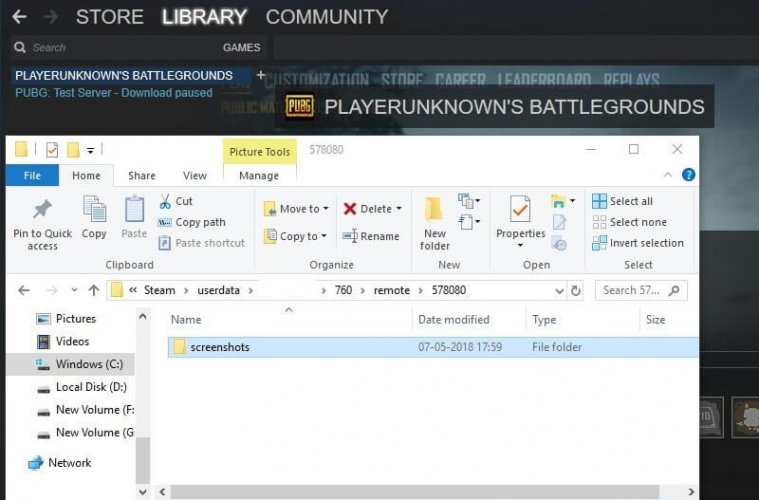This screenshot has height=500, width=759.
Task: Click userdata in the address path
Action: pyautogui.click(x=218, y=290)
